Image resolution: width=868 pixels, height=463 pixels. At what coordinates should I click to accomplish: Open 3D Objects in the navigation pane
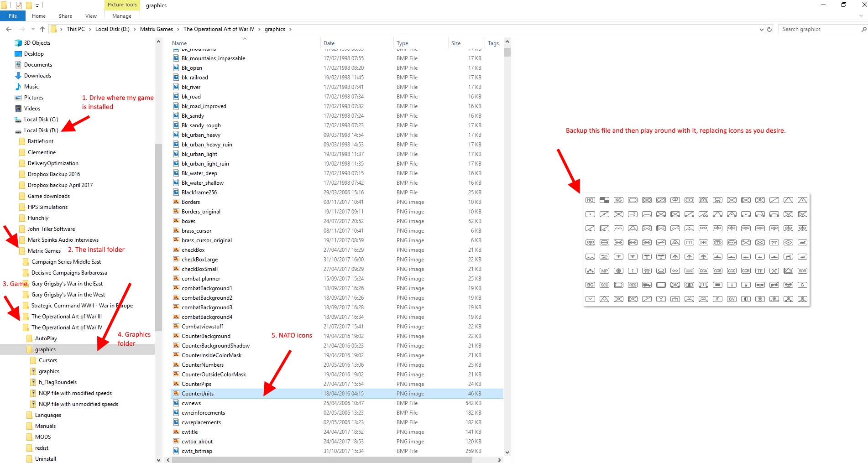coord(37,43)
